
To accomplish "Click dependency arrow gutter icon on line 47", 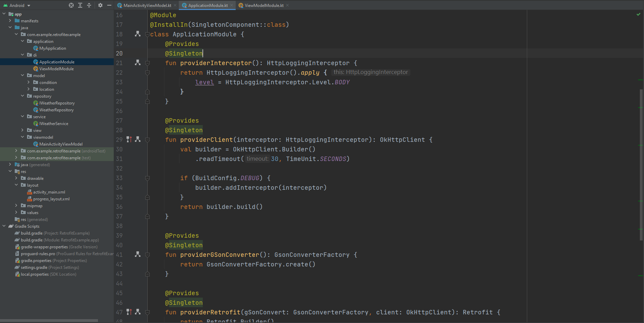I will (129, 312).
